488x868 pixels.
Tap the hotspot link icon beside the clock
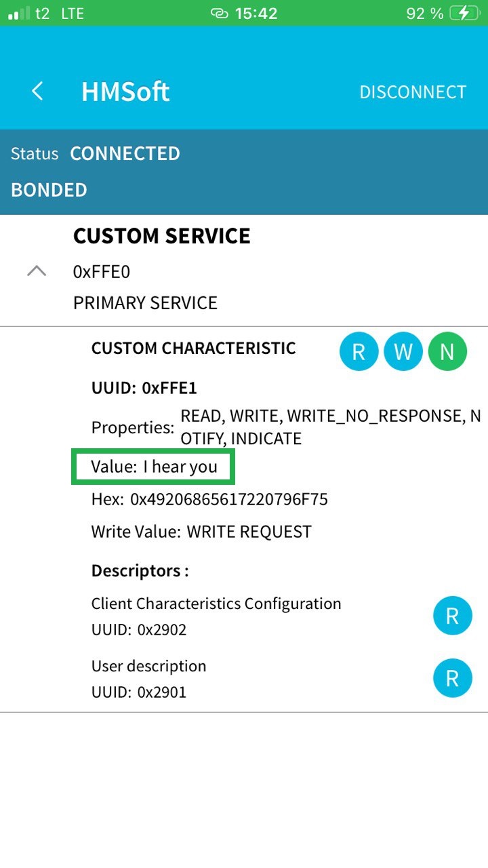pyautogui.click(x=220, y=13)
